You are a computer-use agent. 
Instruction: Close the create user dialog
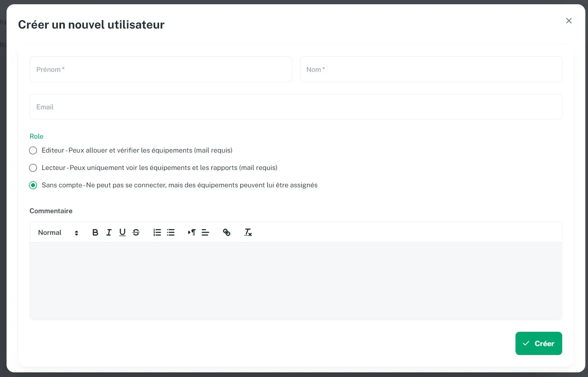pos(569,21)
